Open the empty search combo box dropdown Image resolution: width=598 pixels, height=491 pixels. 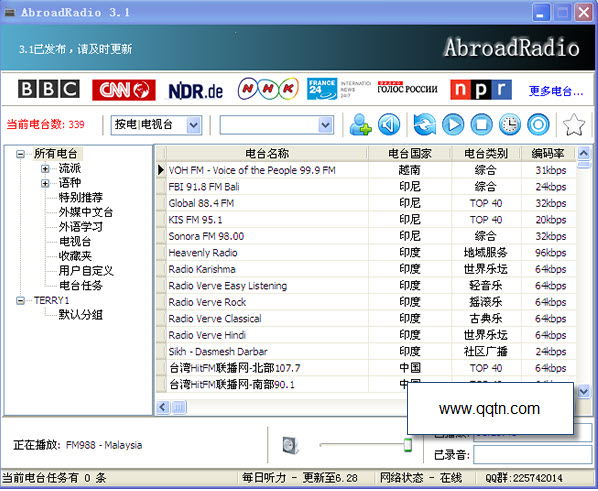(325, 125)
